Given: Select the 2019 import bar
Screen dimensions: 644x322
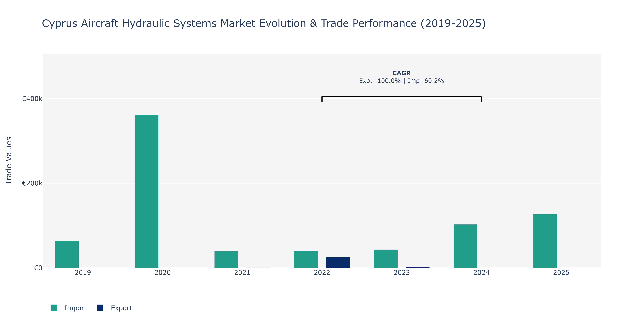Looking at the screenshot, I should pos(67,254).
